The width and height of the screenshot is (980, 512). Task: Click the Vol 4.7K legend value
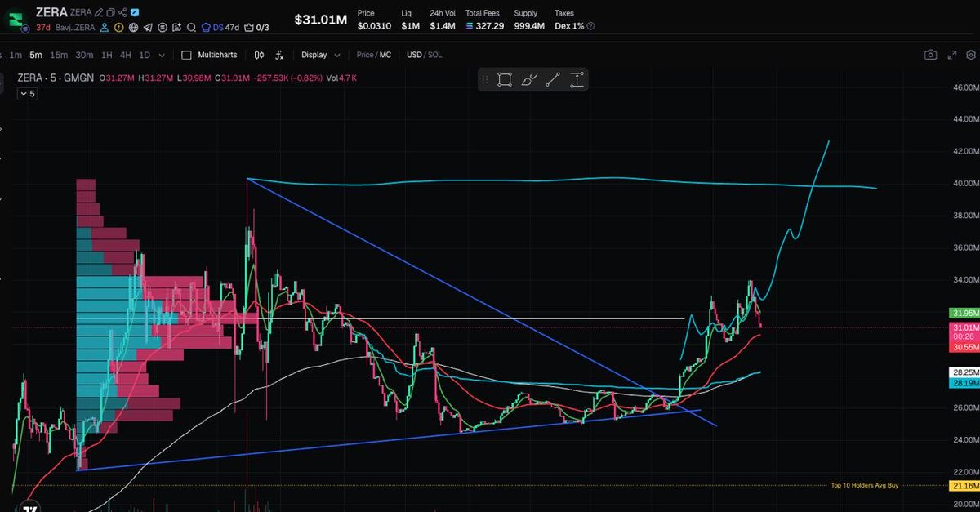click(341, 78)
